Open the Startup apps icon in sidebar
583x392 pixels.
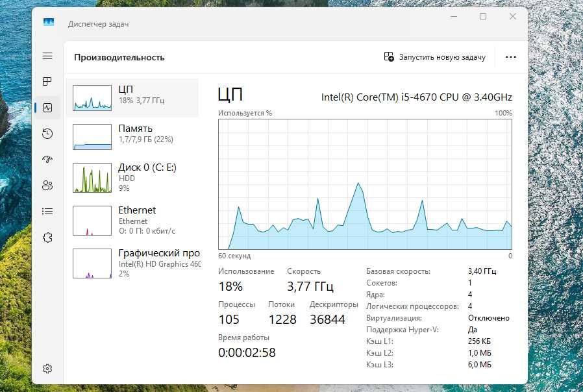[47, 160]
